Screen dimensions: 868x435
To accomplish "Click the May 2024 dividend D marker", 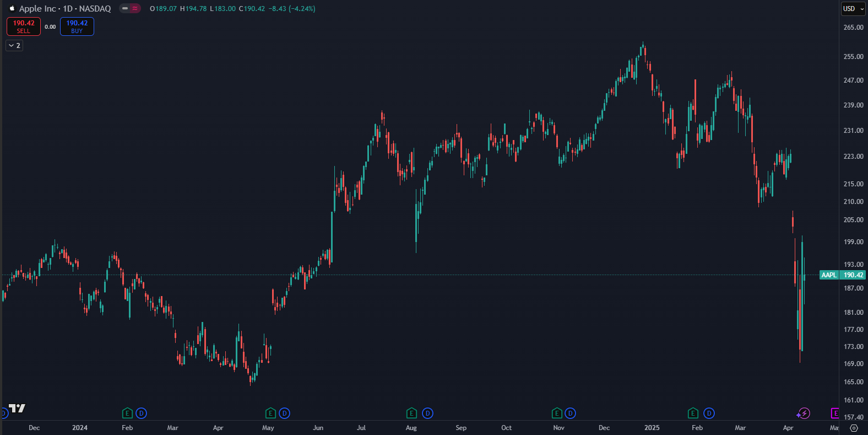I will (284, 413).
